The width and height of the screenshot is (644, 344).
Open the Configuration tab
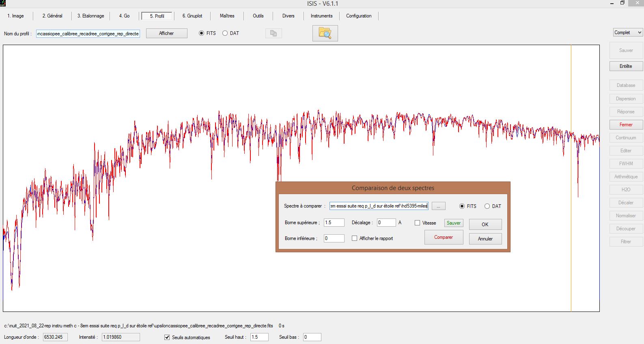point(358,16)
